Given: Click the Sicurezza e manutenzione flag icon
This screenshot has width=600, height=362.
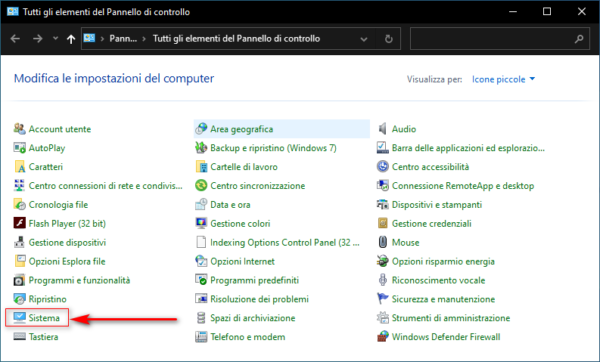Looking at the screenshot, I should 382,298.
